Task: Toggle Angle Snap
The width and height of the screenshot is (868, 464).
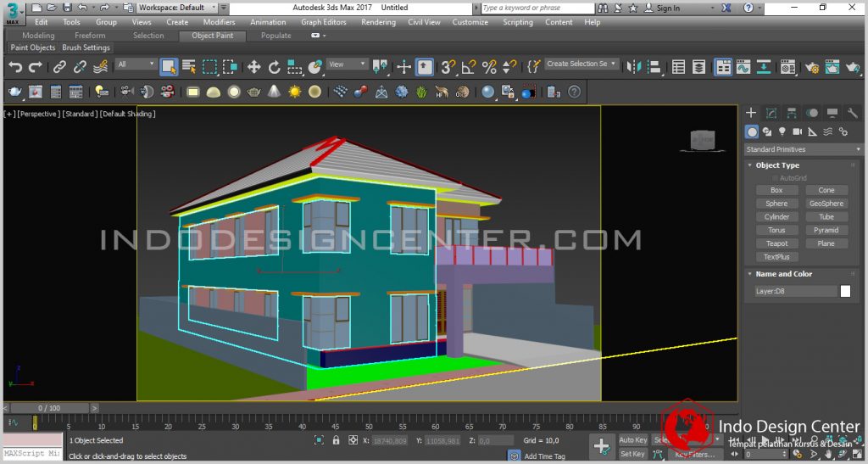Action: pos(469,67)
